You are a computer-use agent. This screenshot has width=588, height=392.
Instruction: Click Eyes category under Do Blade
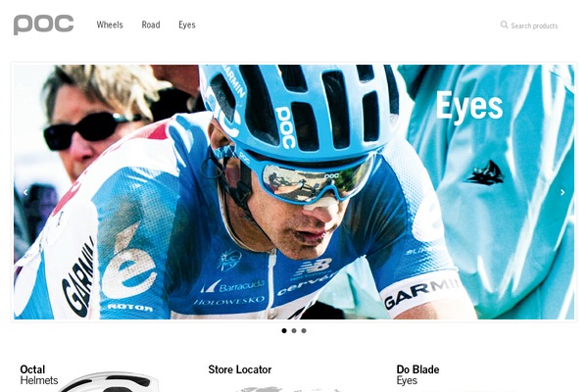tap(407, 381)
